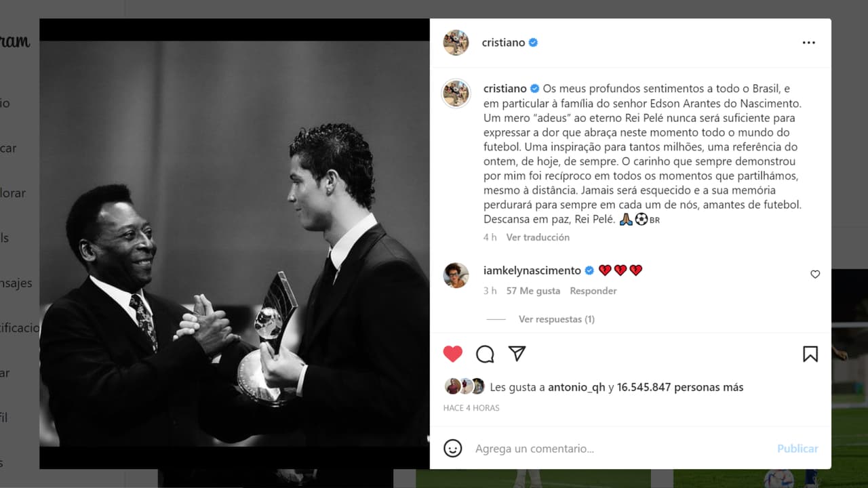Click Responder under the comment
This screenshot has height=488, width=868.
tap(593, 291)
